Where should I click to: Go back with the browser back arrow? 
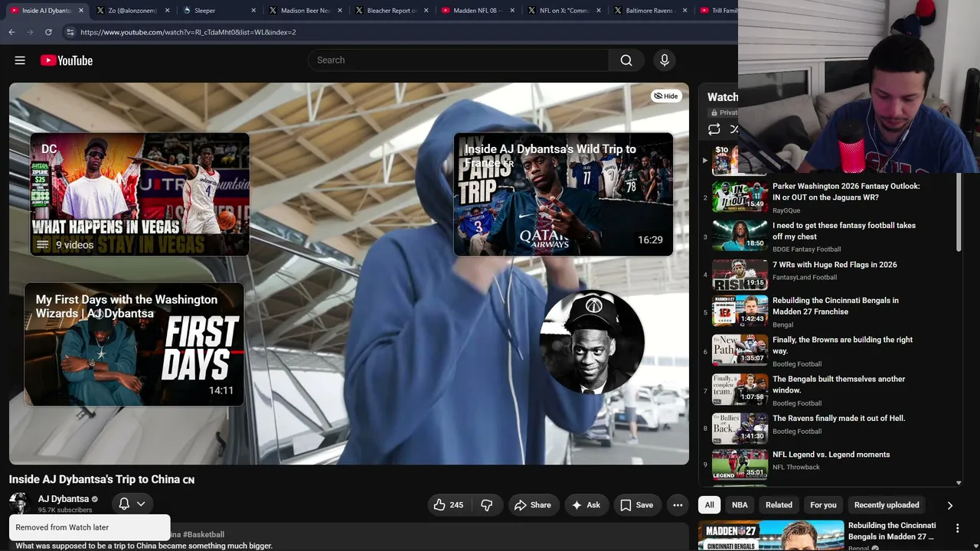pos(11,32)
